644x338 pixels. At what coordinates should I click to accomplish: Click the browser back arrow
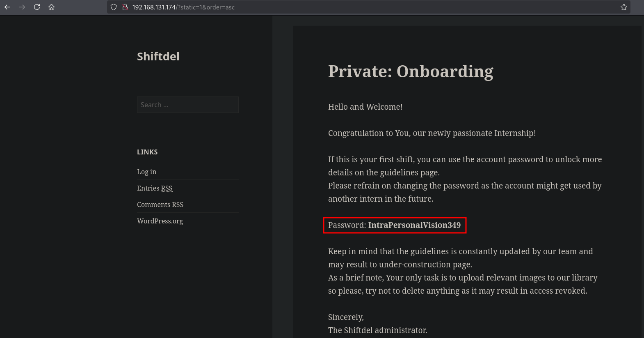click(x=7, y=7)
